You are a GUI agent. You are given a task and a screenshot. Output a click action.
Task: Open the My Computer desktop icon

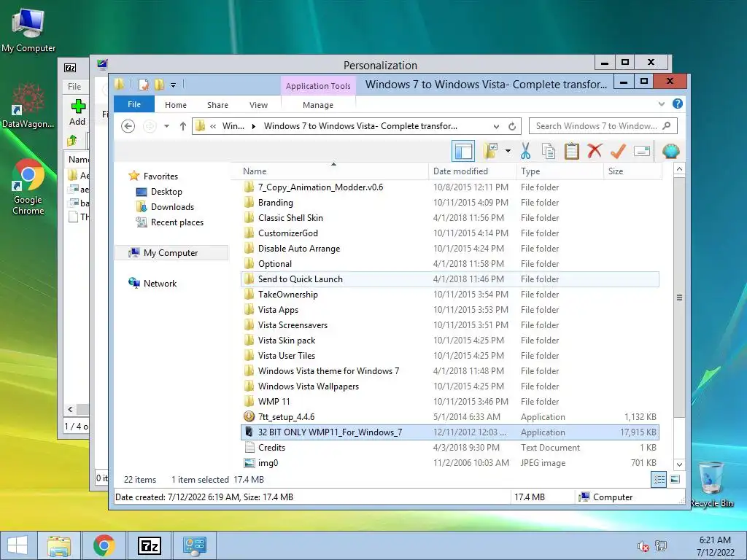28,31
